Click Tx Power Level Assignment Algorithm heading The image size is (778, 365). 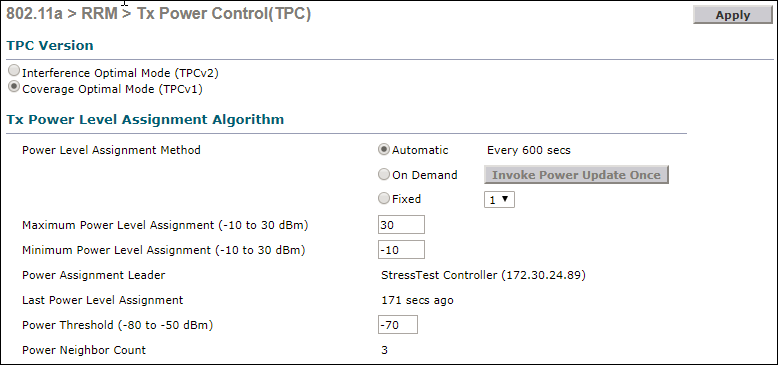(145, 120)
